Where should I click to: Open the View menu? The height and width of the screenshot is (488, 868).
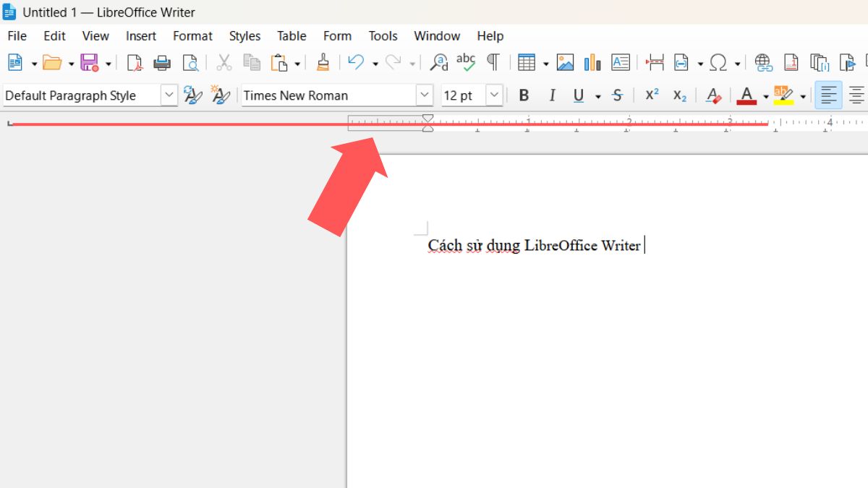[95, 35]
